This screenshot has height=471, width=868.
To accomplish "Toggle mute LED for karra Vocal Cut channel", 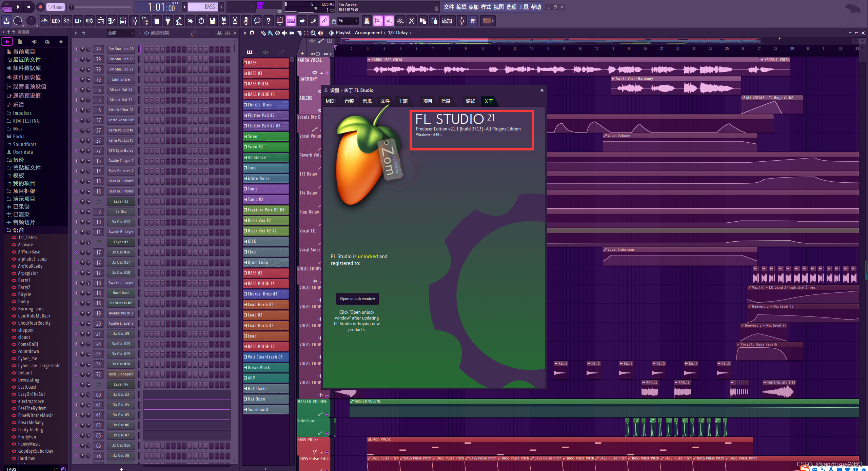I will point(77,120).
